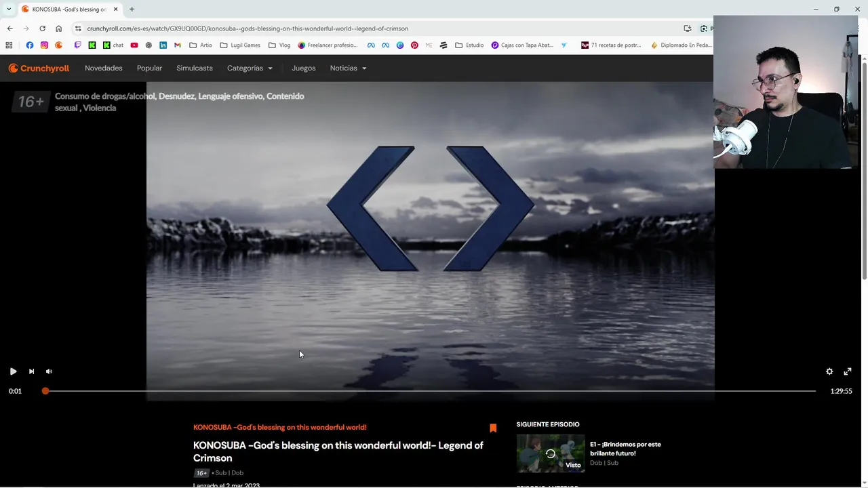Click the SIGUIENTE EPISODIO heading

click(548, 424)
